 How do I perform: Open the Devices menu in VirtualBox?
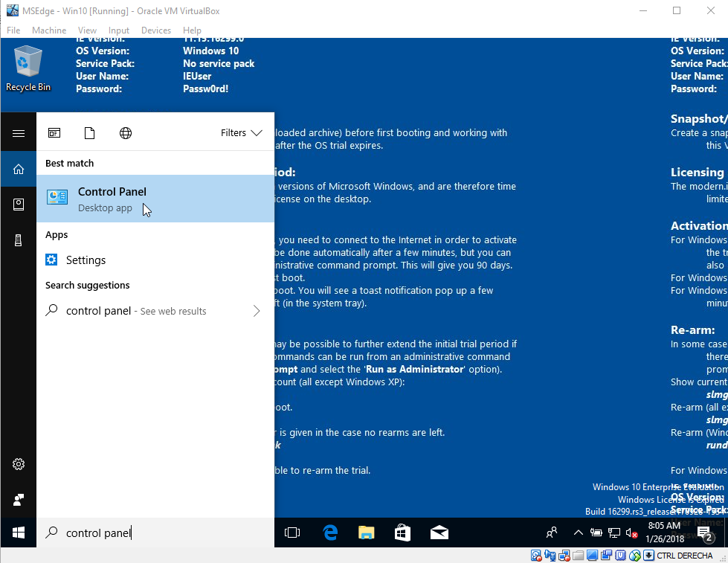[155, 30]
